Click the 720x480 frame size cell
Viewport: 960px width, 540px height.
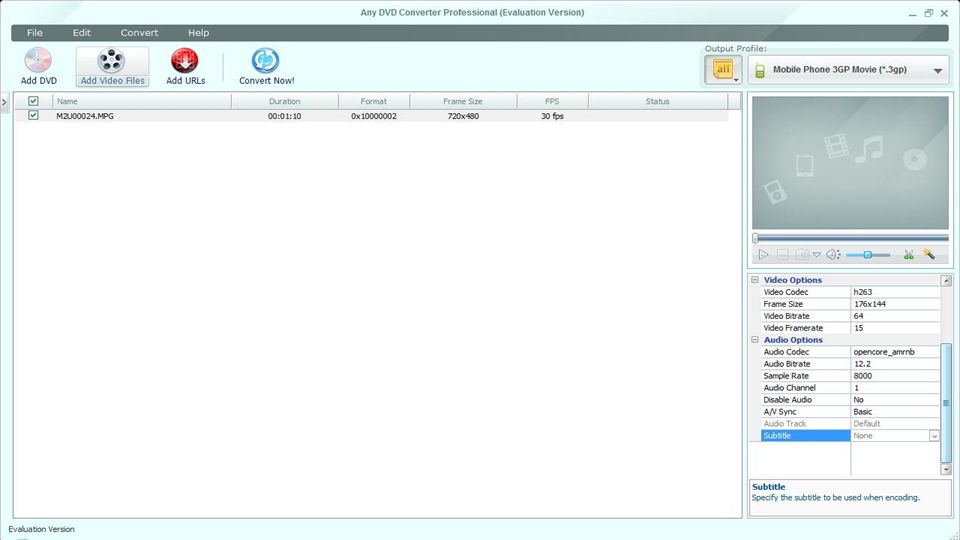(x=463, y=116)
